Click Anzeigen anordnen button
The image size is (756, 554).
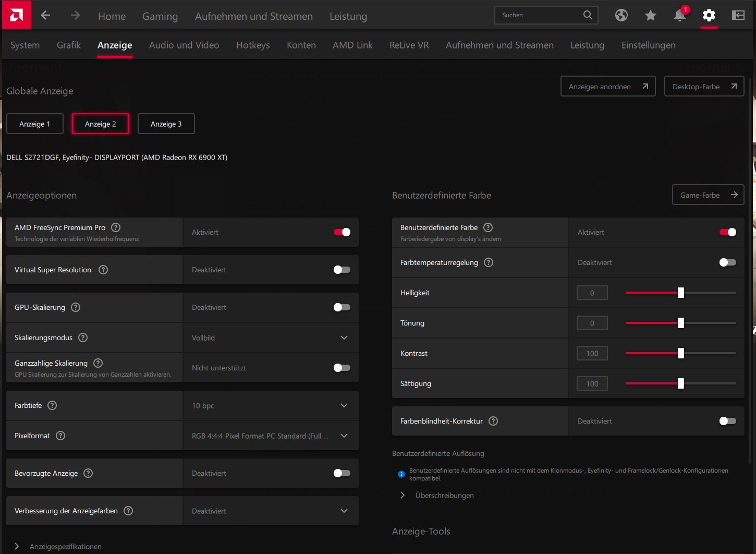(x=608, y=86)
